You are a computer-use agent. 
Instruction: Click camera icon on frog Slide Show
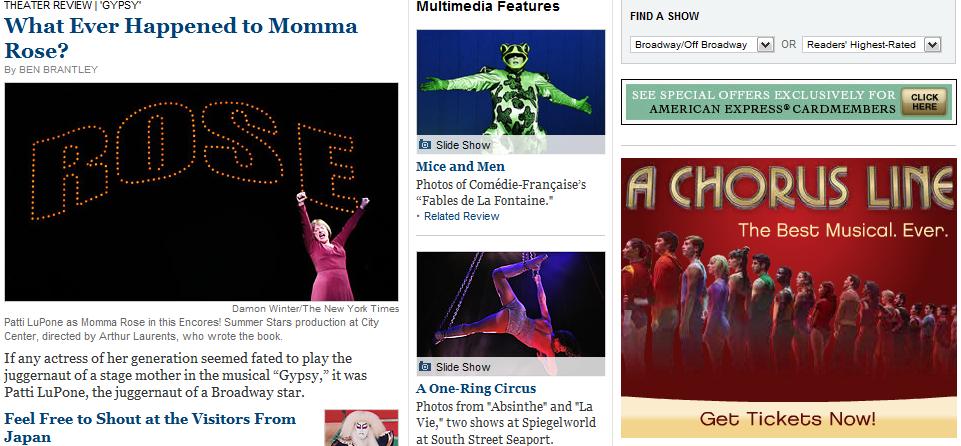pyautogui.click(x=425, y=145)
